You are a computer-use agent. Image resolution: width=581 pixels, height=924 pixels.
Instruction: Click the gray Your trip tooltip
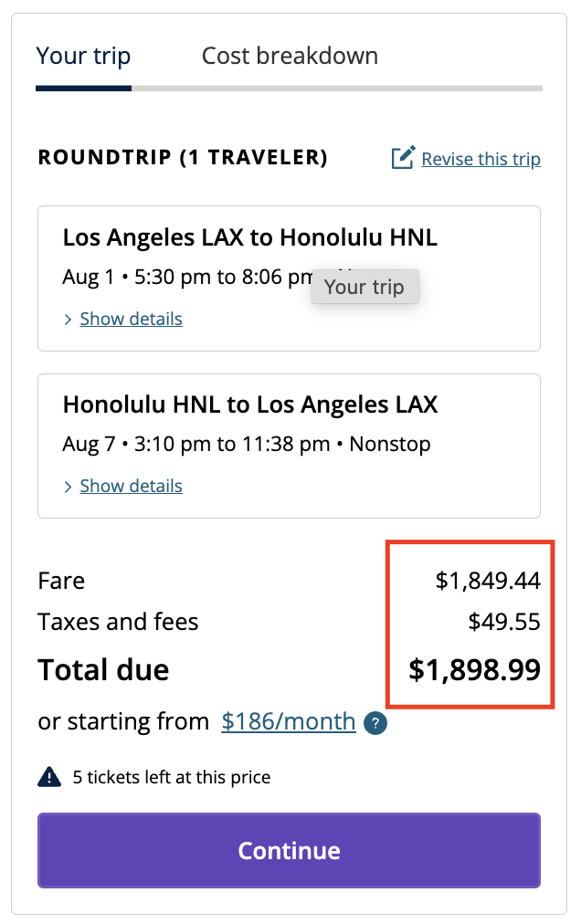(x=364, y=287)
